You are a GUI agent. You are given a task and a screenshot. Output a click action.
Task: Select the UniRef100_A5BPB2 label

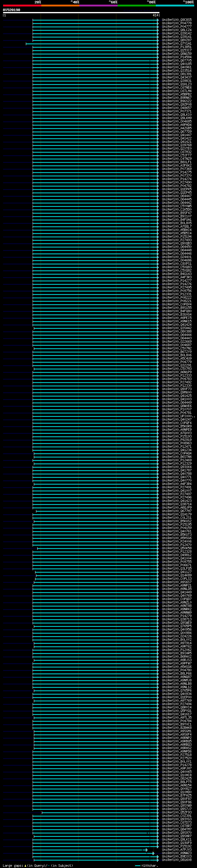pos(176,94)
